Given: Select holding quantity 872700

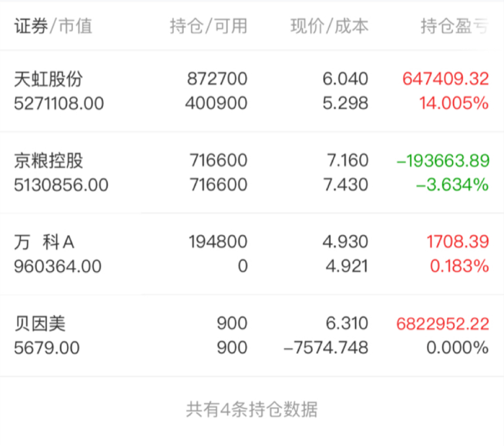Looking at the screenshot, I should click(217, 79).
